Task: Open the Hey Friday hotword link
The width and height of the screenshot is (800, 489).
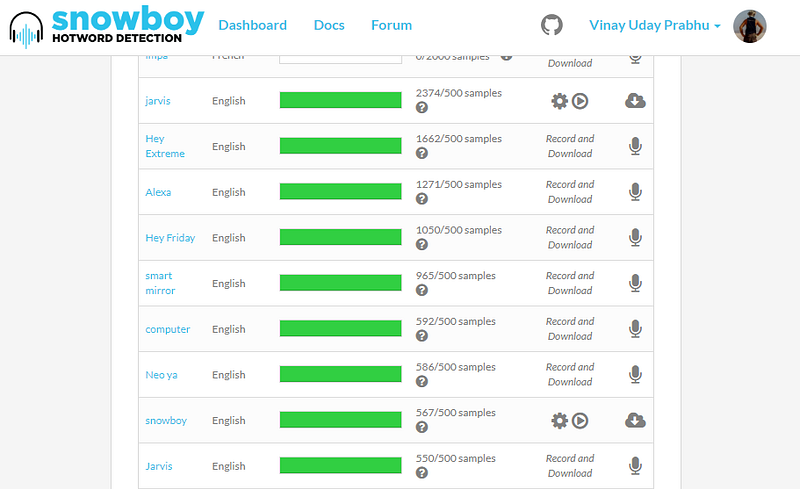Action: (x=170, y=238)
